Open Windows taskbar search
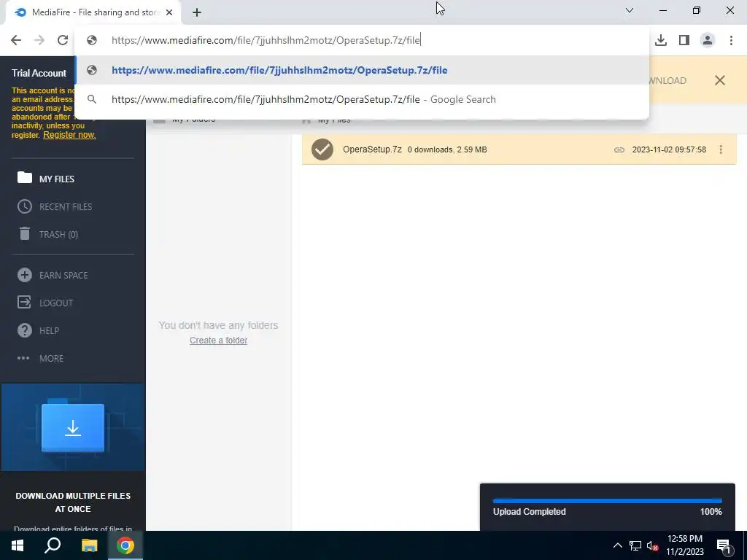 pyautogui.click(x=53, y=545)
